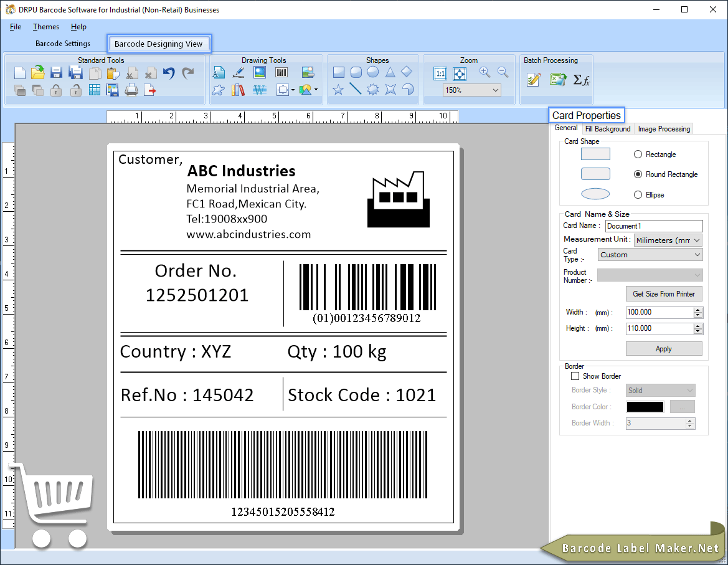Open an existing label file
Viewport: 728px width, 565px height.
(x=38, y=72)
